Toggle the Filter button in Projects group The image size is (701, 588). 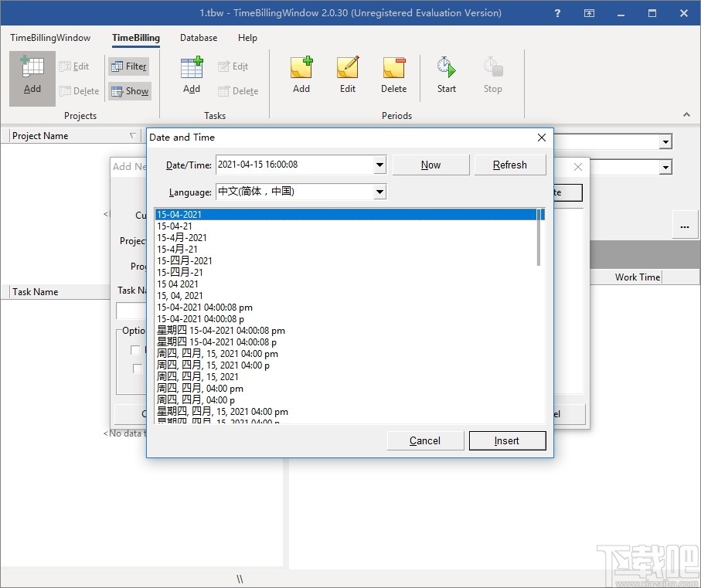click(x=129, y=66)
